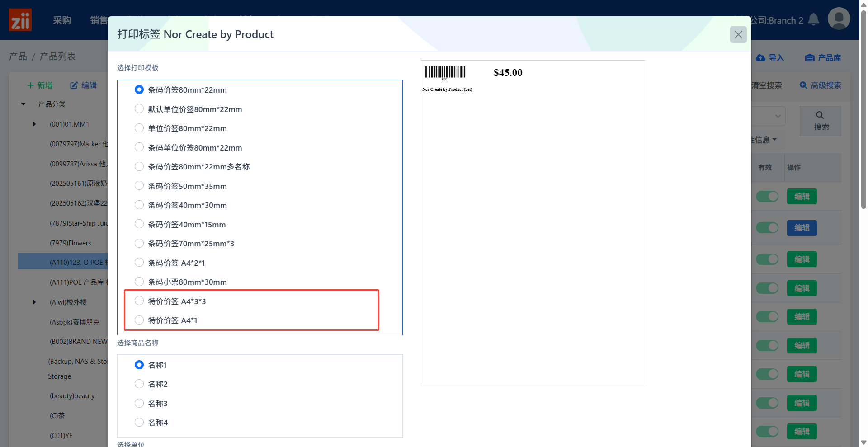Click the blue 编辑 row button
The height and width of the screenshot is (447, 868).
tap(802, 228)
